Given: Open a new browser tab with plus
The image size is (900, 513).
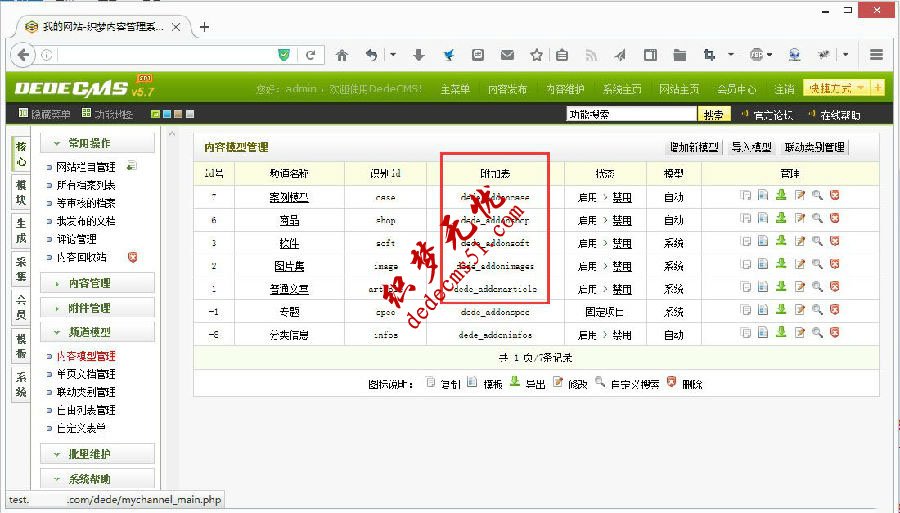Looking at the screenshot, I should tap(205, 26).
